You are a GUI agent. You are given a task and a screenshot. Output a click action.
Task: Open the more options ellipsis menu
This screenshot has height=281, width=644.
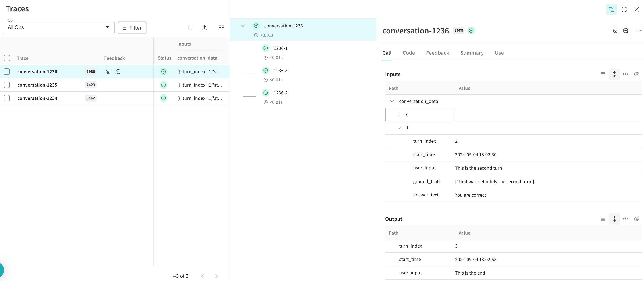[x=639, y=31]
